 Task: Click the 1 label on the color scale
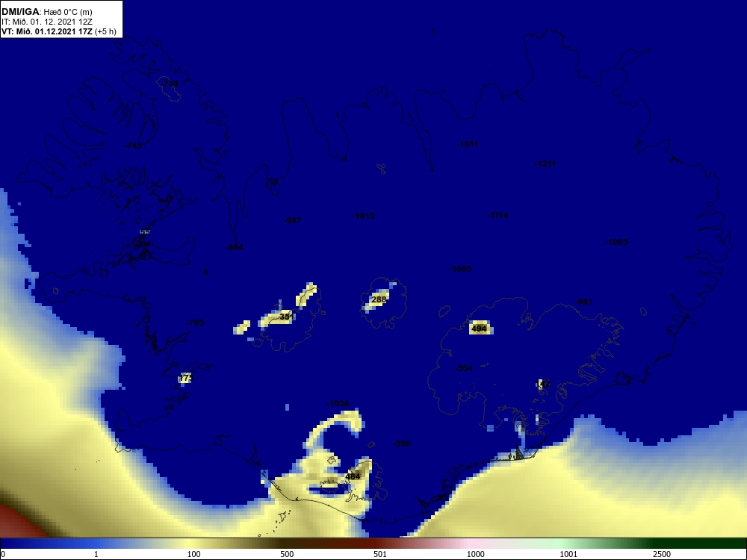96,554
